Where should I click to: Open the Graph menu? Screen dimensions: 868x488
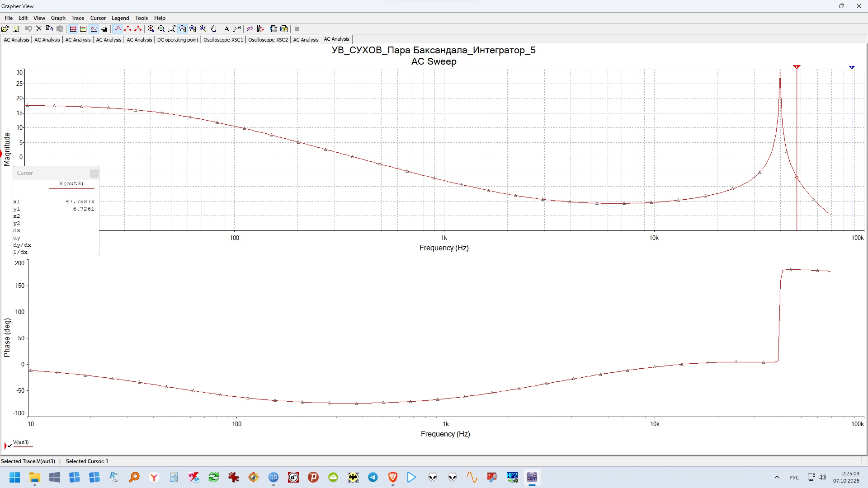coord(58,18)
